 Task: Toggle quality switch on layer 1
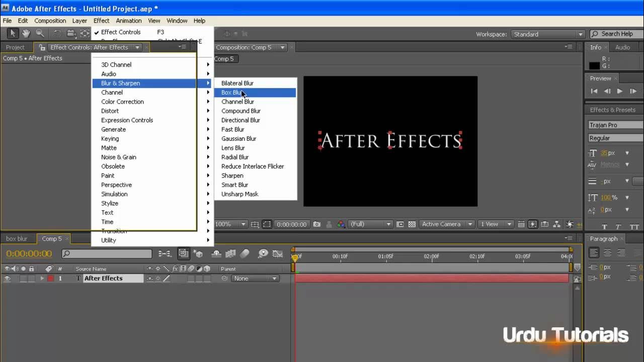click(x=166, y=279)
